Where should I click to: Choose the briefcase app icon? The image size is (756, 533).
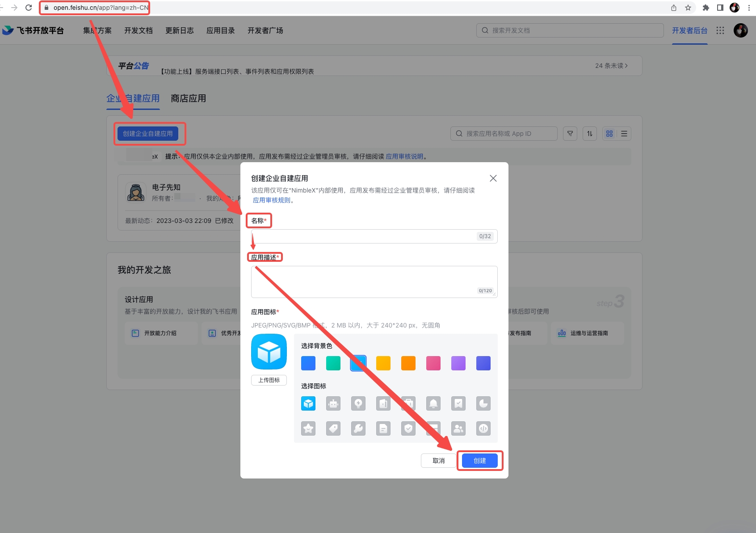(408, 403)
